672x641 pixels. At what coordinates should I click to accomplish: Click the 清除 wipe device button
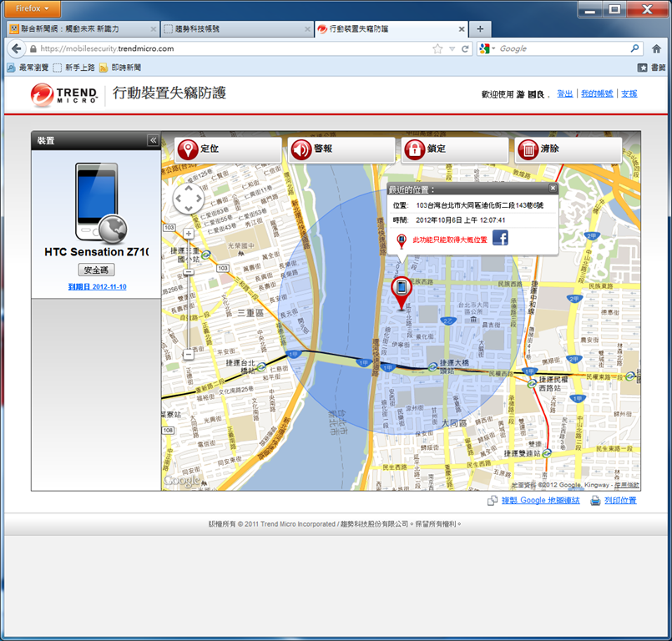pyautogui.click(x=568, y=149)
